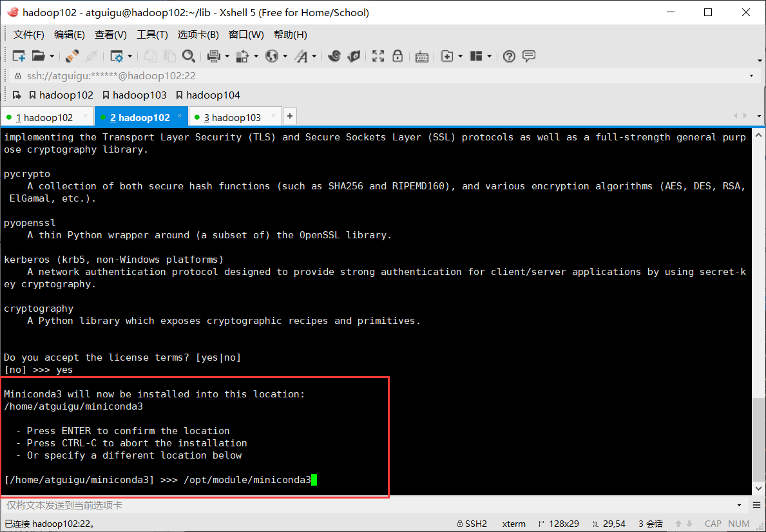Expand the address bar history dropdown
This screenshot has width=766, height=532.
tap(751, 76)
